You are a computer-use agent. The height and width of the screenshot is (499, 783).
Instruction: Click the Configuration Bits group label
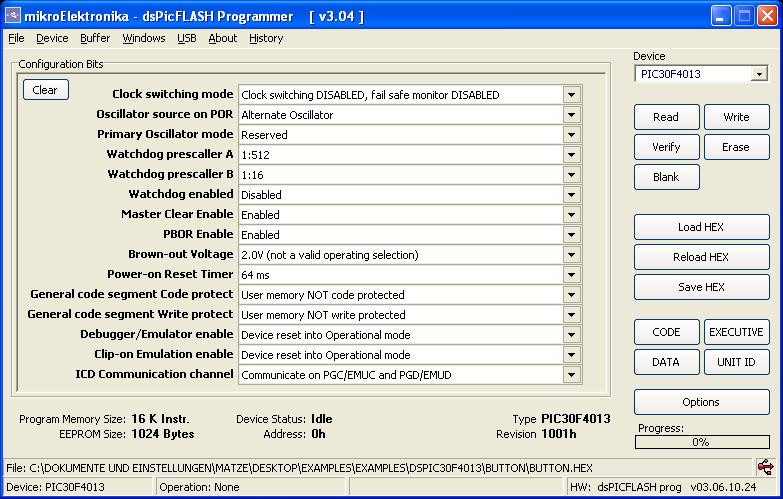click(x=61, y=64)
